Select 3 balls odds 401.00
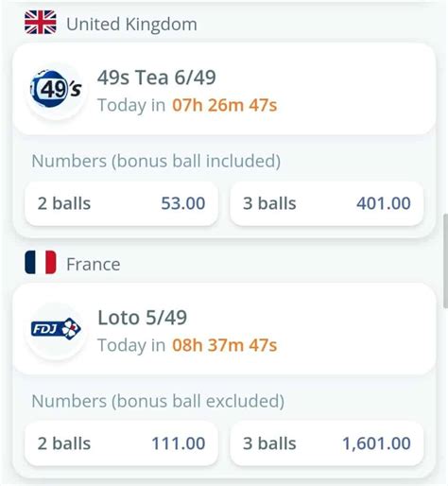The image size is (448, 486). click(x=327, y=203)
